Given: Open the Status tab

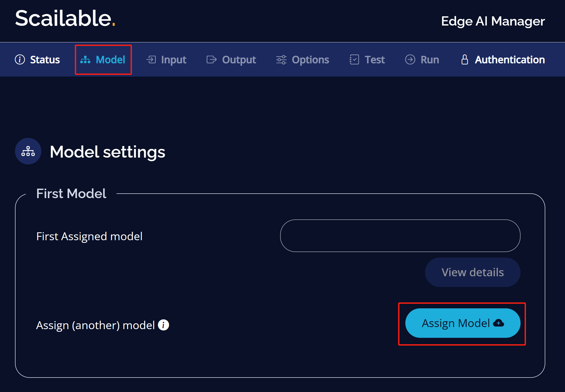Looking at the screenshot, I should pyautogui.click(x=37, y=60).
